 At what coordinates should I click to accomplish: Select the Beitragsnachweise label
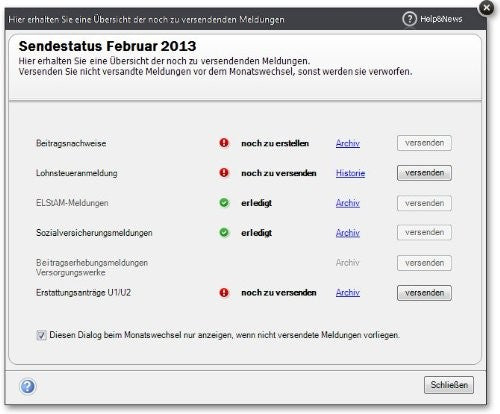click(71, 143)
